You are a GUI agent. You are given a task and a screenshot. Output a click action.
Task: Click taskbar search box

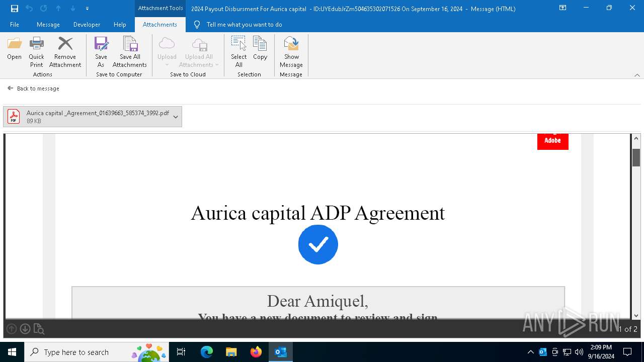pos(96,352)
